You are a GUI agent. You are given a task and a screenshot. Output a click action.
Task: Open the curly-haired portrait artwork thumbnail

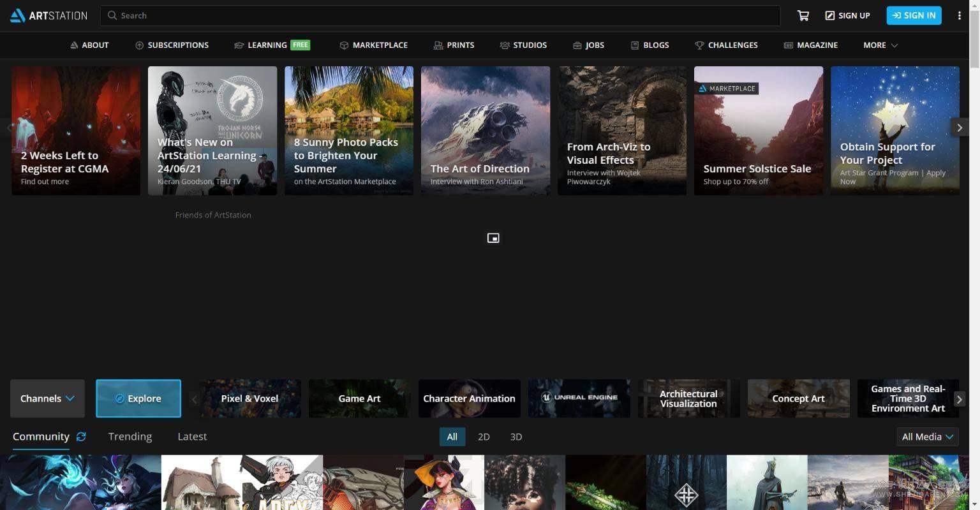click(x=524, y=483)
